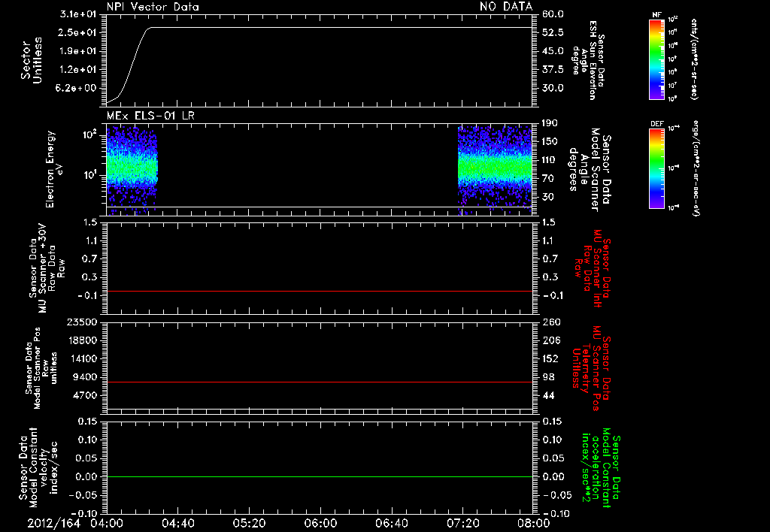Image resolution: width=770 pixels, height=532 pixels.
Task: Click the "Sector Unitless" axis title
Action: point(32,60)
